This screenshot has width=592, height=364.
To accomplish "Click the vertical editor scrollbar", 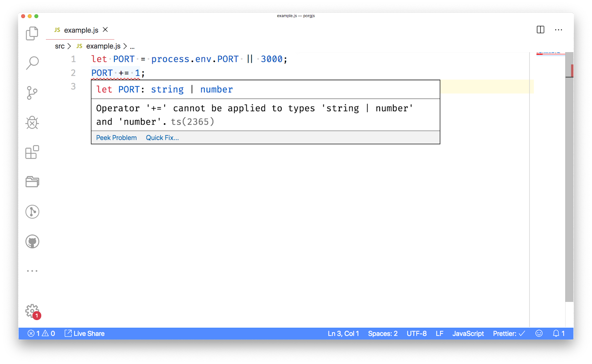I will (569, 178).
